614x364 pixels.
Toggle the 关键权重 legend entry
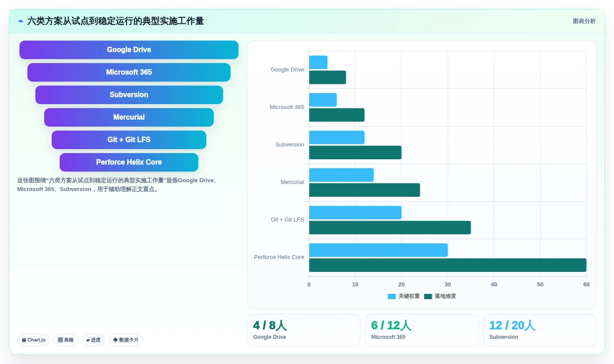point(404,296)
